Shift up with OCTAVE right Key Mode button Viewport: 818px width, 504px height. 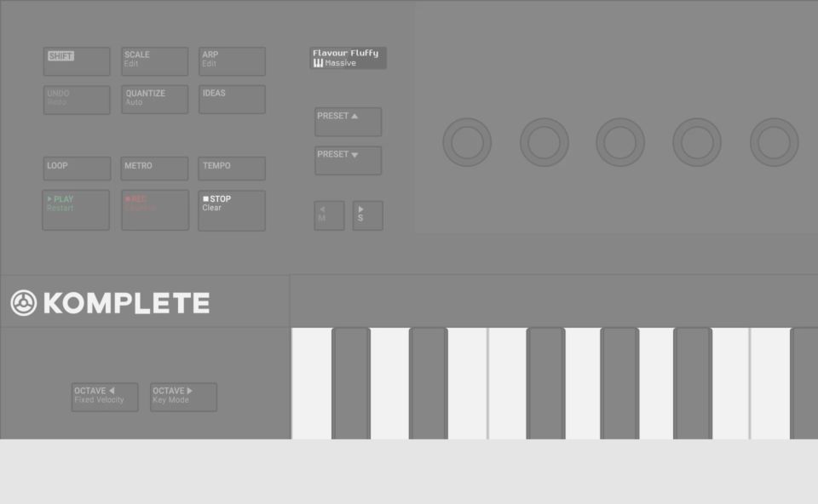click(x=184, y=397)
